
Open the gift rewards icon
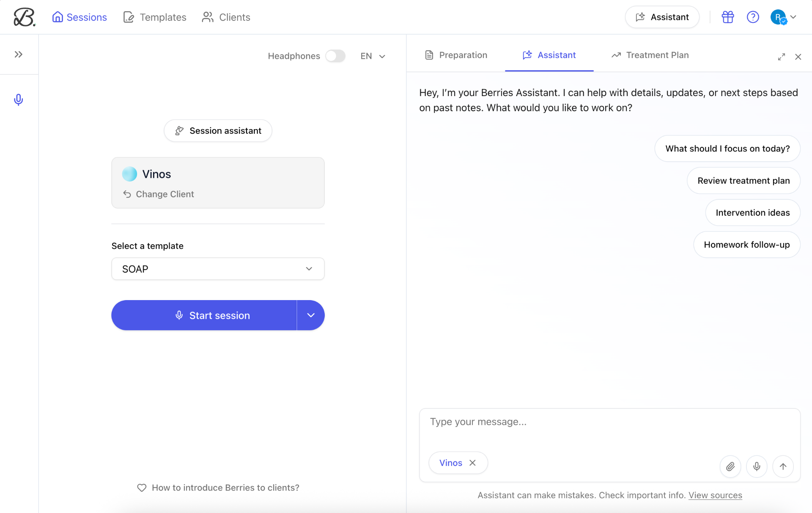point(728,17)
